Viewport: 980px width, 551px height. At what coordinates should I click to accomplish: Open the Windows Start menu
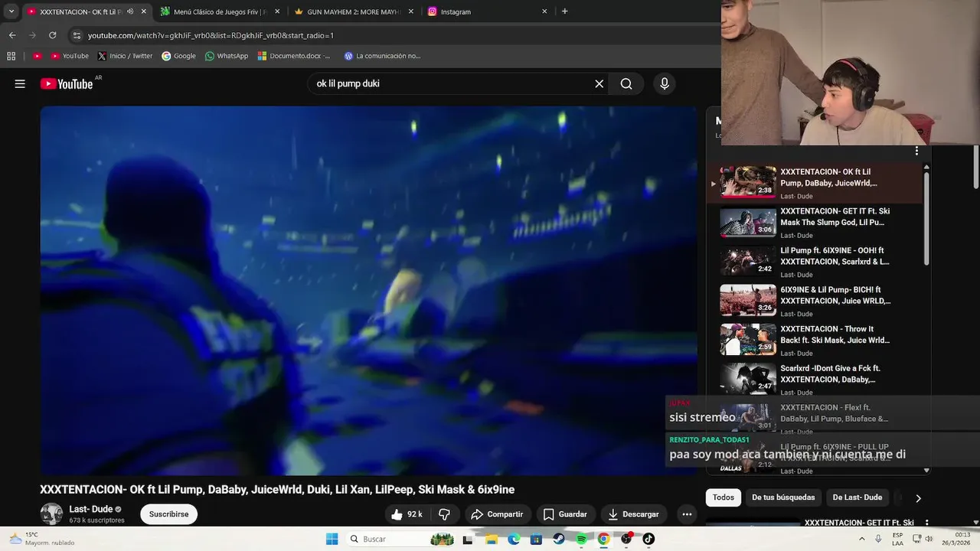coord(332,539)
